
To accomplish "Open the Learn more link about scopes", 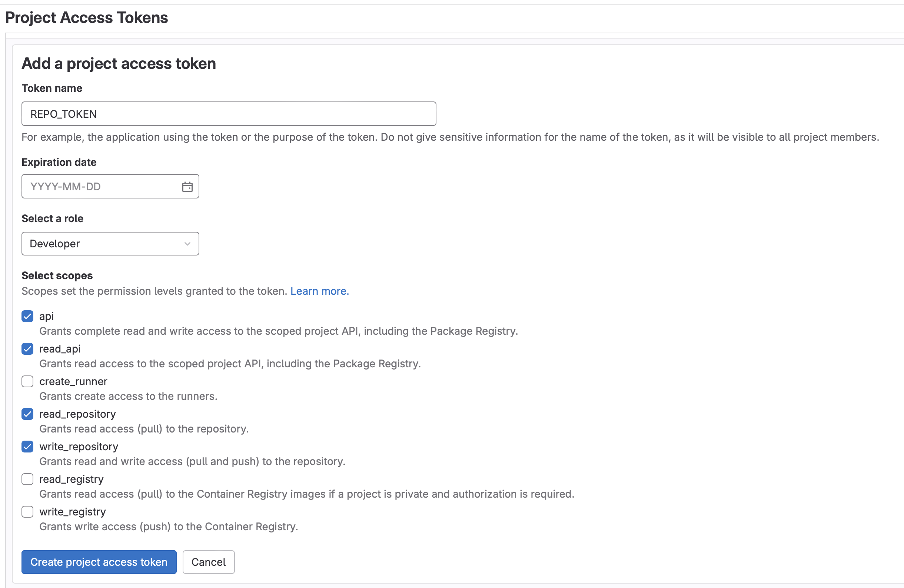I will click(x=319, y=291).
